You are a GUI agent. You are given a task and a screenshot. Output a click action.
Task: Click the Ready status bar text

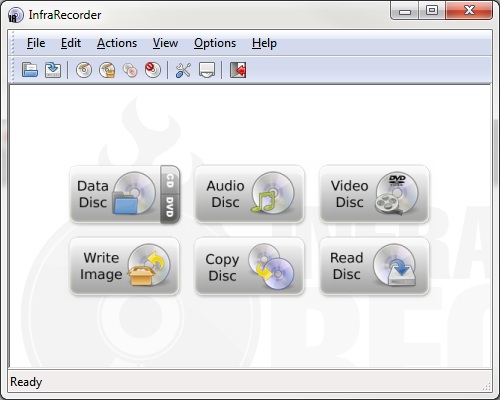point(26,382)
